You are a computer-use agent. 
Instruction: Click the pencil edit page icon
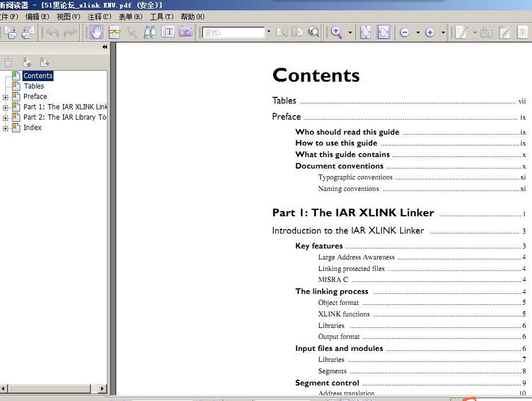click(x=505, y=33)
